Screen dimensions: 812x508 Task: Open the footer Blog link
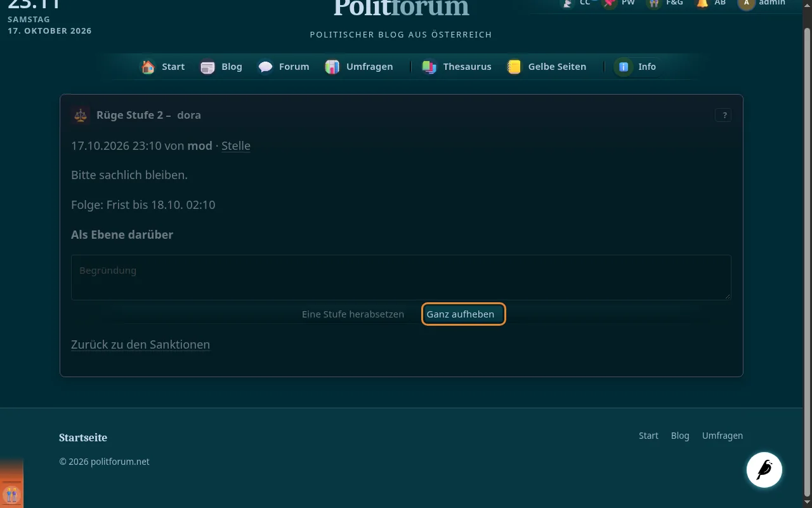[x=680, y=436]
